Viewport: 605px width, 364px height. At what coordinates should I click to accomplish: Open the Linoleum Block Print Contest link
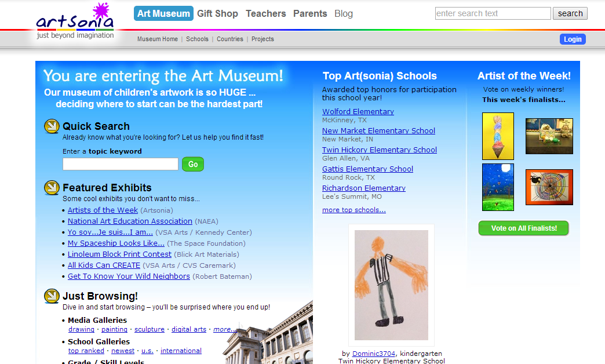[119, 254]
